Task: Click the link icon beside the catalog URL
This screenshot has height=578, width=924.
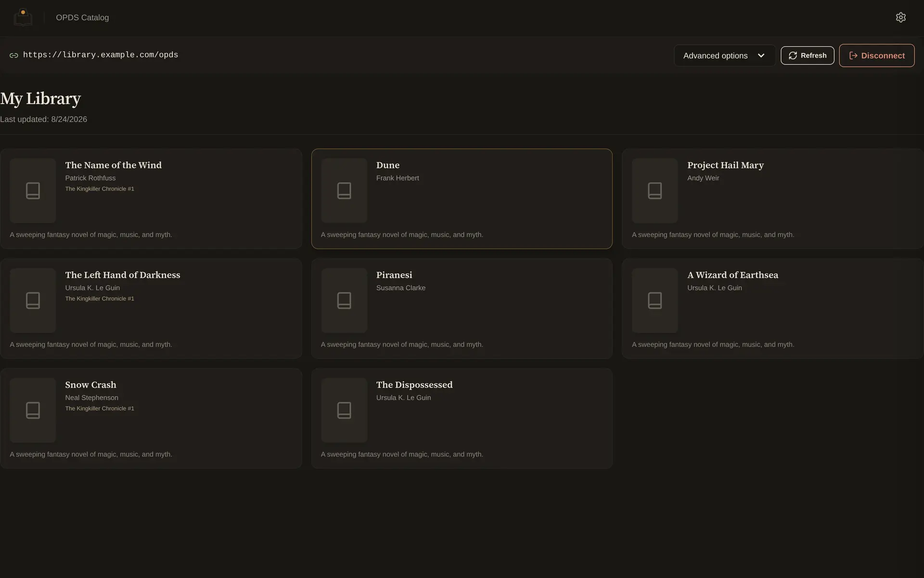Action: point(14,55)
